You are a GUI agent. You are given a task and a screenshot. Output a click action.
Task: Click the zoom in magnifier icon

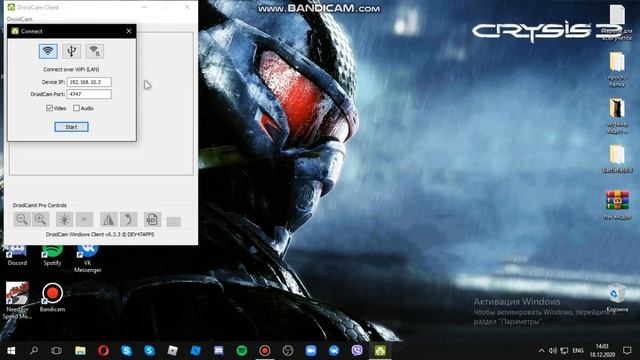pos(40,220)
